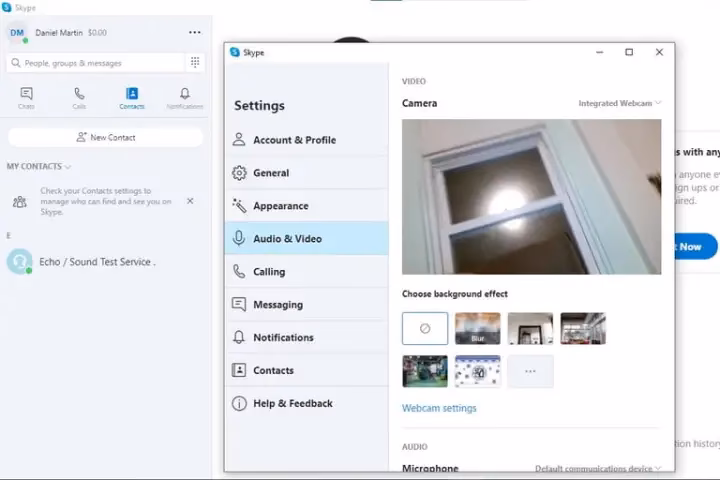Click the New Contact button
This screenshot has height=480, width=720.
point(106,137)
